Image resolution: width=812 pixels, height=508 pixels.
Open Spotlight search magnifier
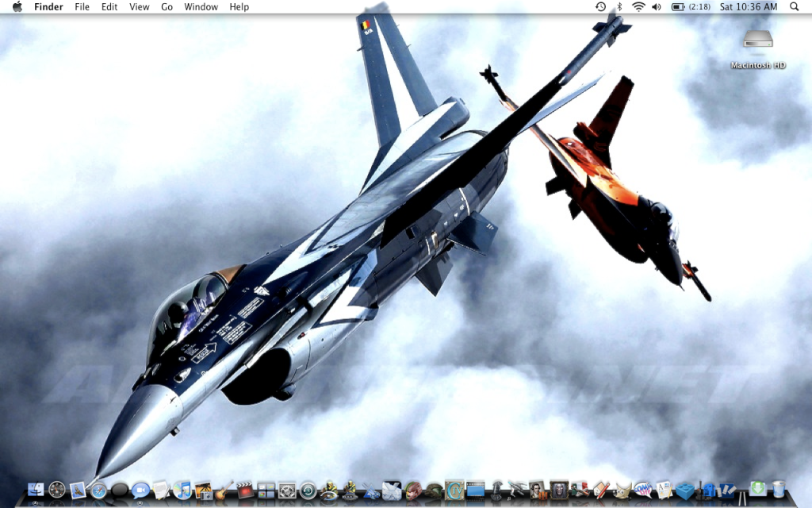coord(794,6)
